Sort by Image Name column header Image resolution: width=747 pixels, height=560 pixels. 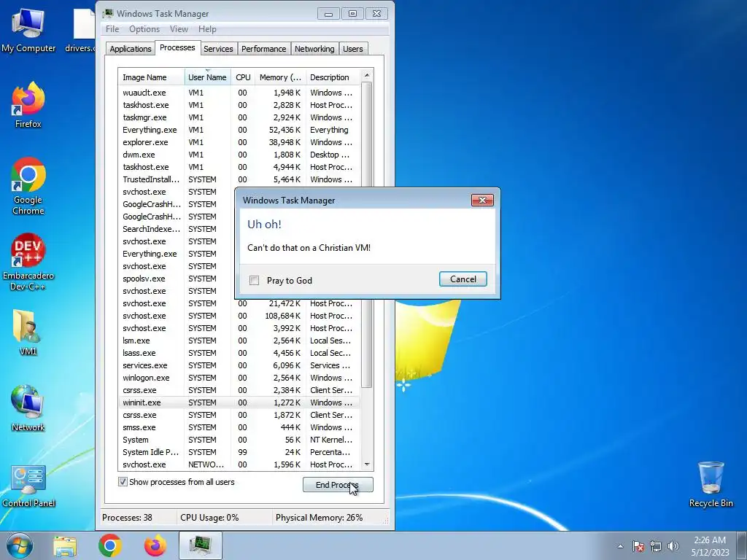click(152, 77)
